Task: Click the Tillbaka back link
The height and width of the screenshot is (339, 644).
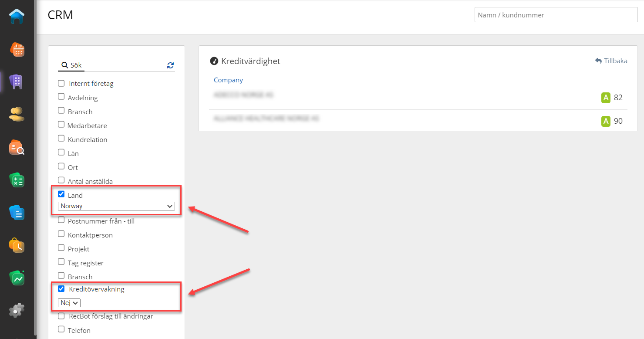Action: (611, 61)
